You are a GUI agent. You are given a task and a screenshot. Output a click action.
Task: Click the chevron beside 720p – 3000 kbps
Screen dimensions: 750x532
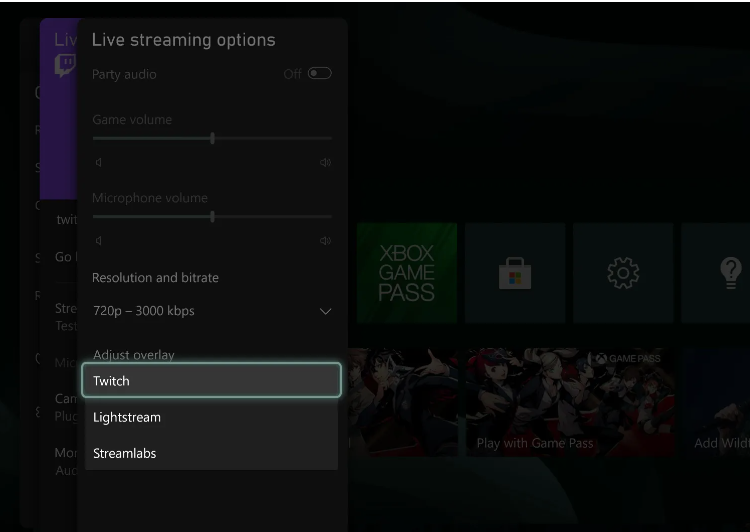coord(325,311)
